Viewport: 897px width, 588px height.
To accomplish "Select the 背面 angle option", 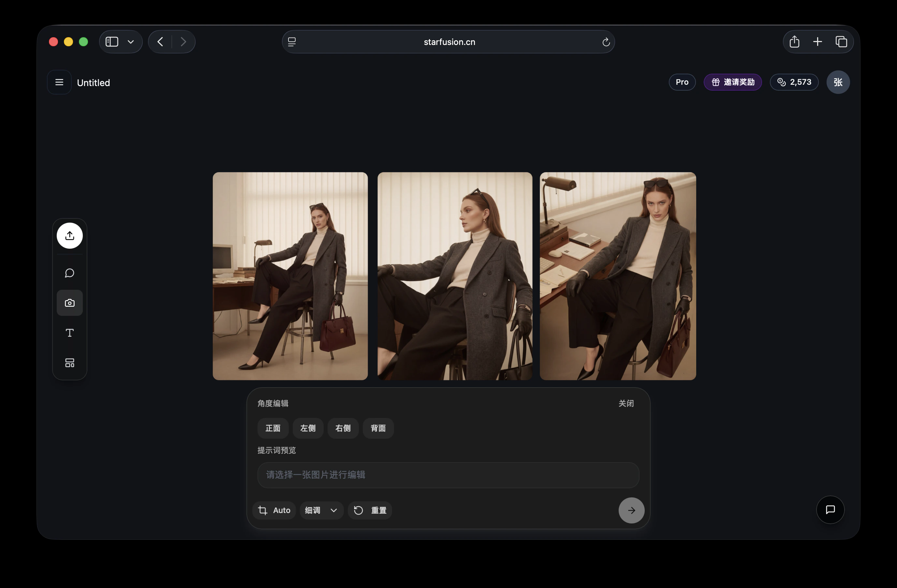I will (378, 428).
